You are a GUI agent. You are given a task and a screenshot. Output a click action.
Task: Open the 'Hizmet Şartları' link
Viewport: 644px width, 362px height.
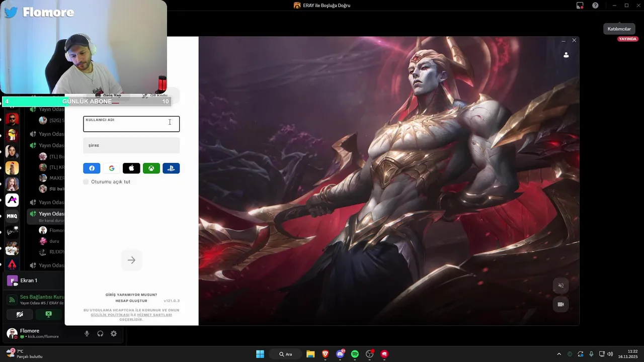154,315
